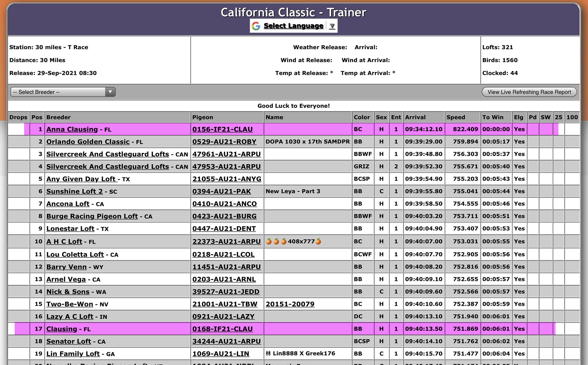Click the Orlando Golden Classic breeder
This screenshot has width=588, height=365.
(88, 142)
